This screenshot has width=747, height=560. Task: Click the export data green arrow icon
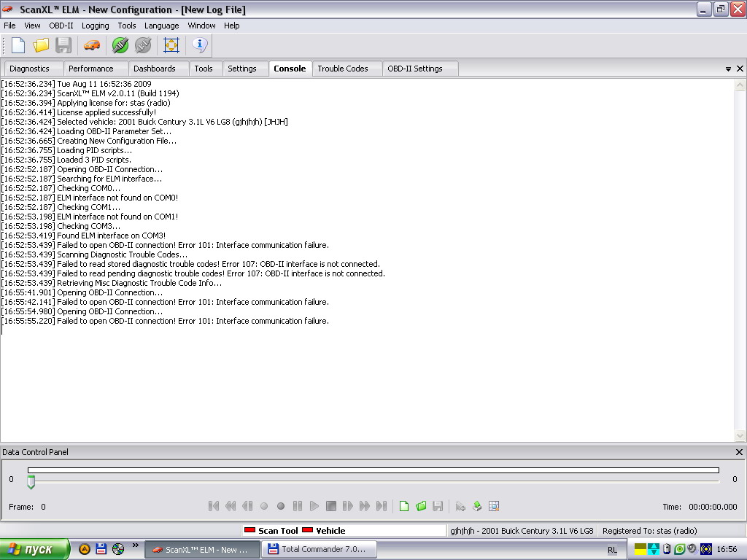coord(477,506)
